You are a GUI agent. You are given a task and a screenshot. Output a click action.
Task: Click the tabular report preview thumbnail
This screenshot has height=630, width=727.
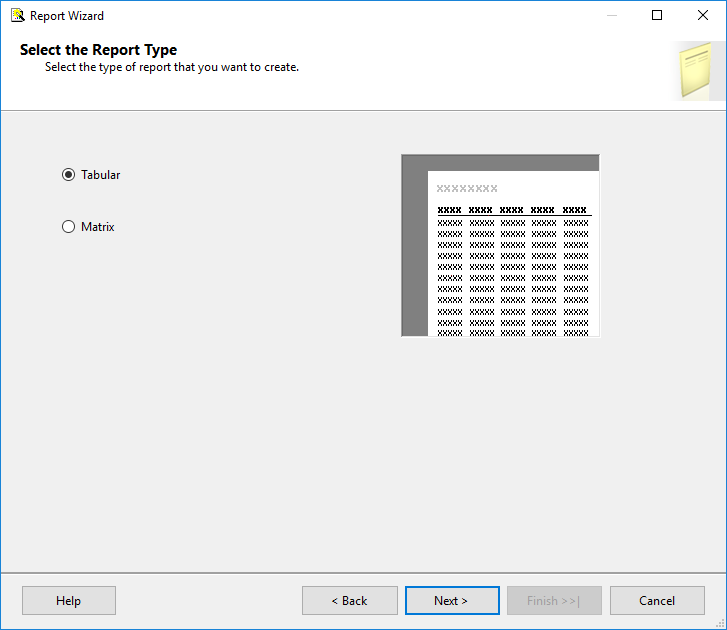point(500,245)
